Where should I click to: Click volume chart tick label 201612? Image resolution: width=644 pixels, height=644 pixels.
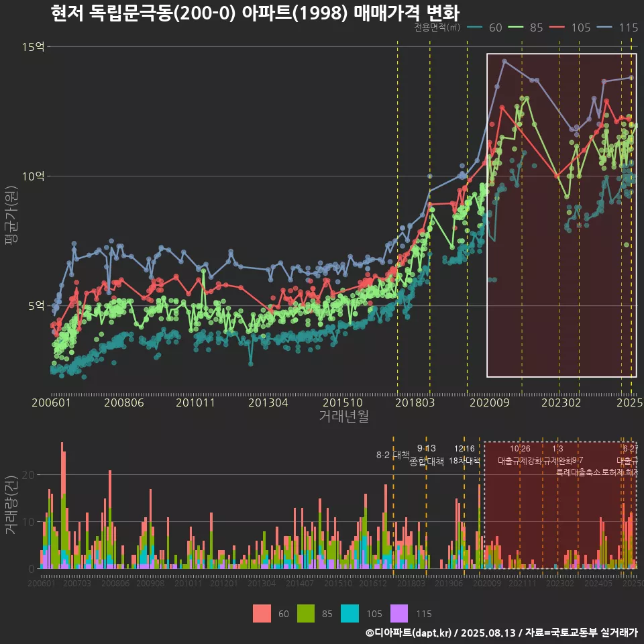(373, 583)
